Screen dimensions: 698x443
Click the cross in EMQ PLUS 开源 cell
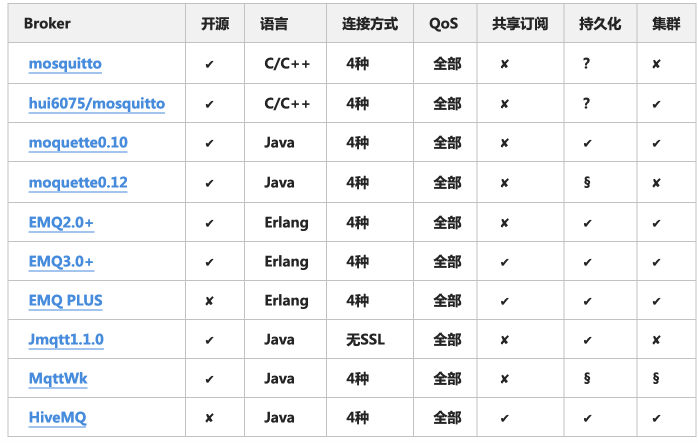point(209,301)
